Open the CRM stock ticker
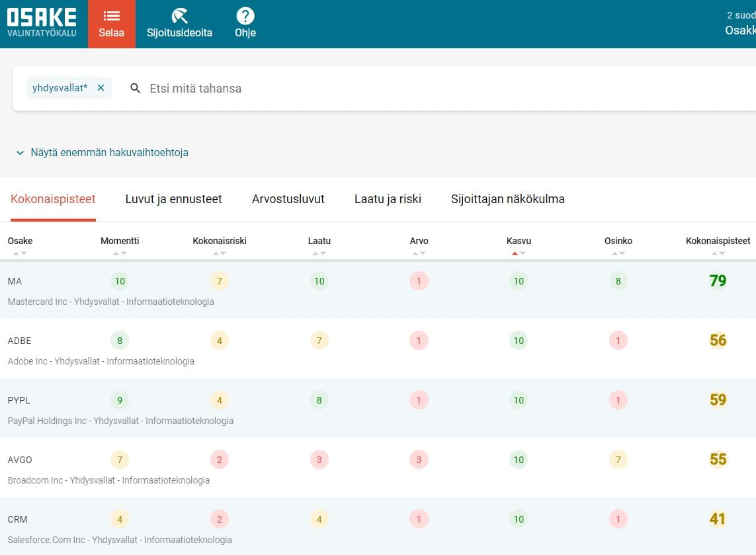The height and width of the screenshot is (555, 756). click(x=17, y=519)
